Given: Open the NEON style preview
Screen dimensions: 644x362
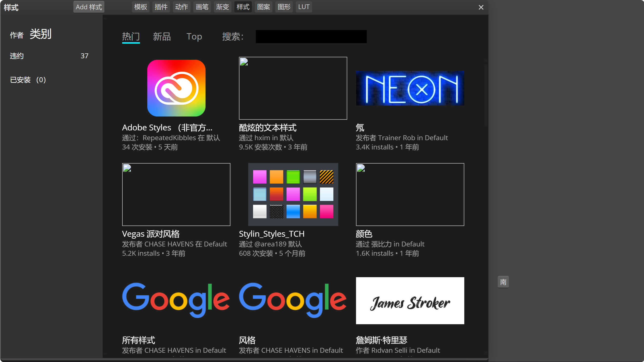Looking at the screenshot, I should (410, 88).
